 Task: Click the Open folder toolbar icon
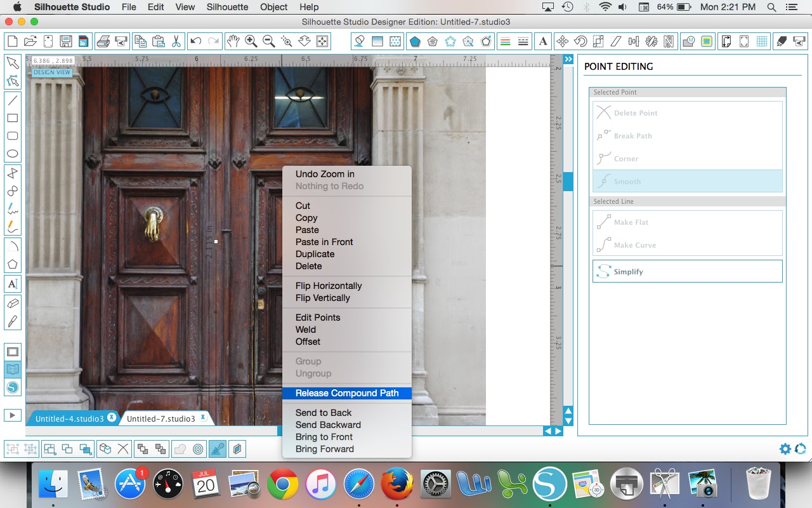point(30,41)
